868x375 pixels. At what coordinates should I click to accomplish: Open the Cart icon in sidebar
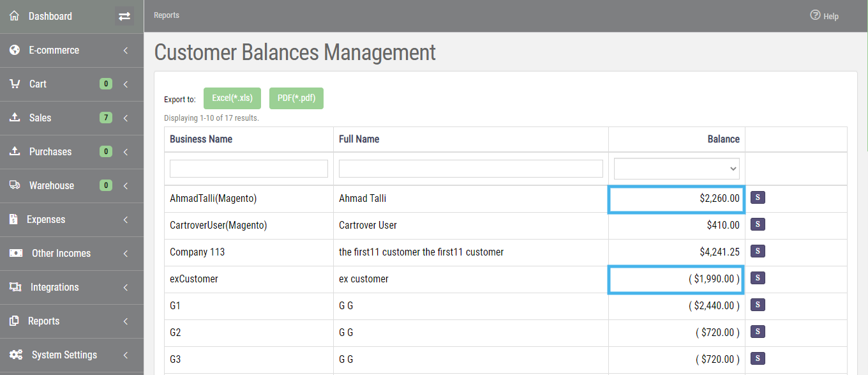pyautogui.click(x=14, y=84)
